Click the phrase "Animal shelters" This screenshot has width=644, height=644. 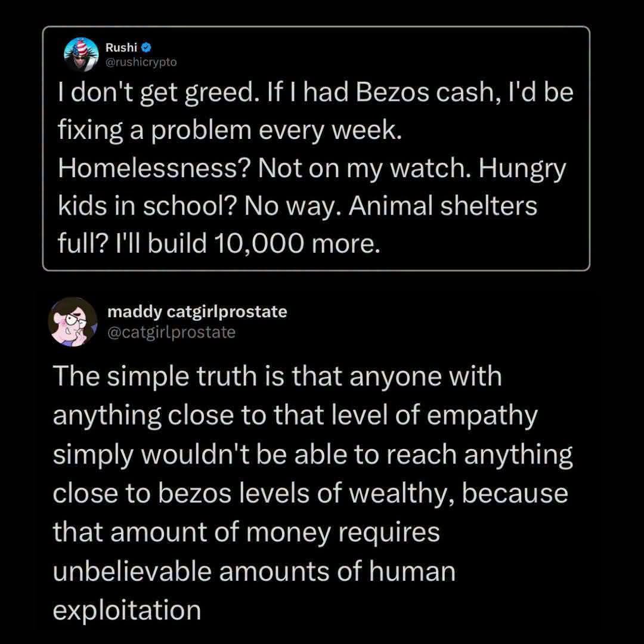click(442, 206)
